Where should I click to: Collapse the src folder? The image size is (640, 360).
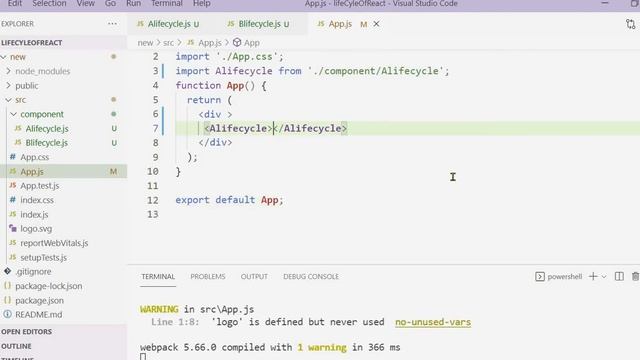[x=9, y=100]
